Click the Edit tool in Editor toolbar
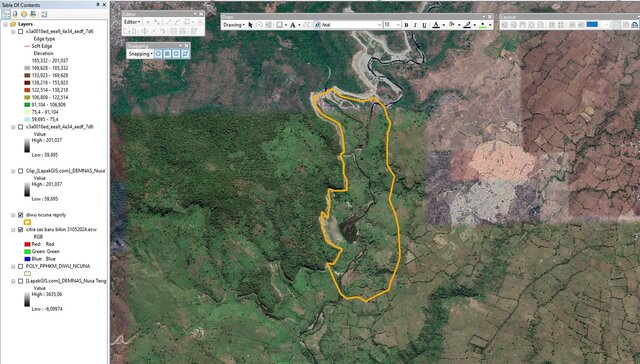This screenshot has width=640, height=364. tap(148, 22)
